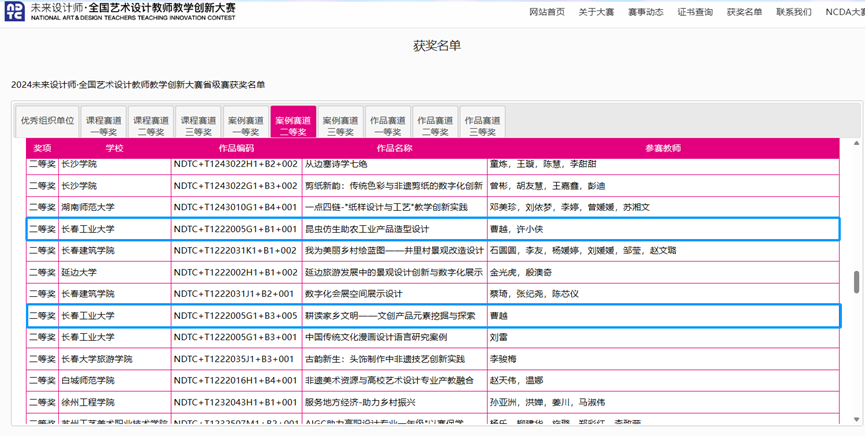Go to 关于大赛 page
This screenshot has height=436, width=865.
pos(596,12)
